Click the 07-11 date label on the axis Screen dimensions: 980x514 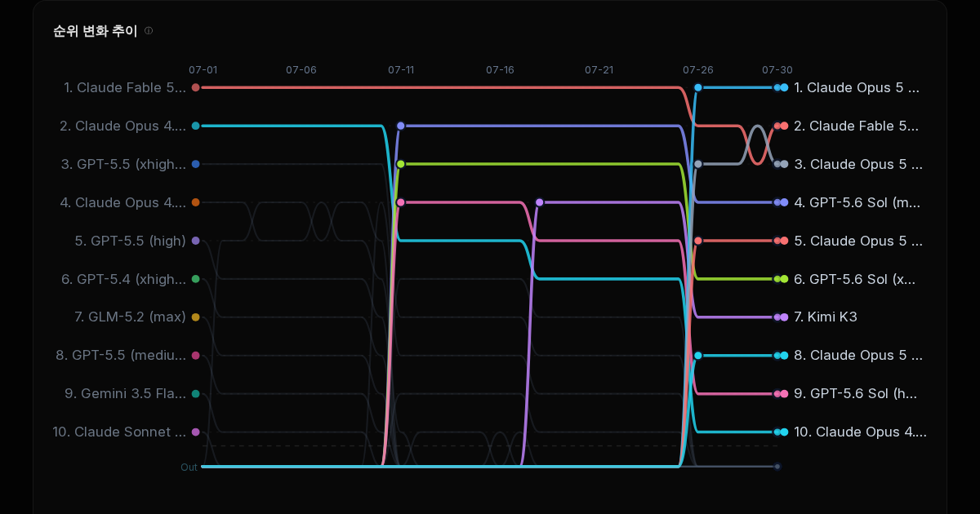pyautogui.click(x=401, y=70)
